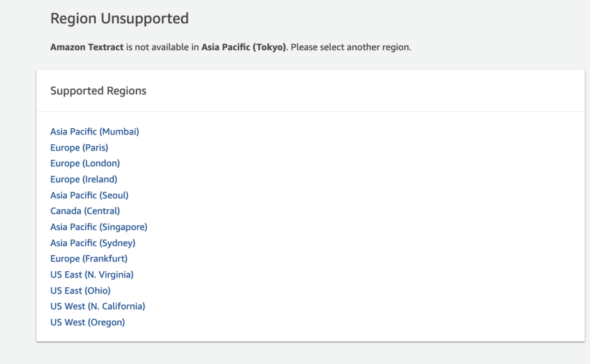
Task: Open the Asia Pacific (Sydney) link
Action: pos(92,242)
